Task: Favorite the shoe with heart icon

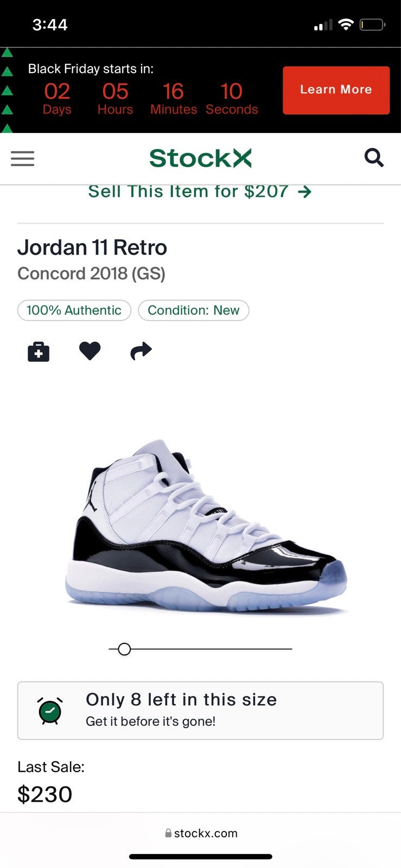Action: pyautogui.click(x=90, y=351)
